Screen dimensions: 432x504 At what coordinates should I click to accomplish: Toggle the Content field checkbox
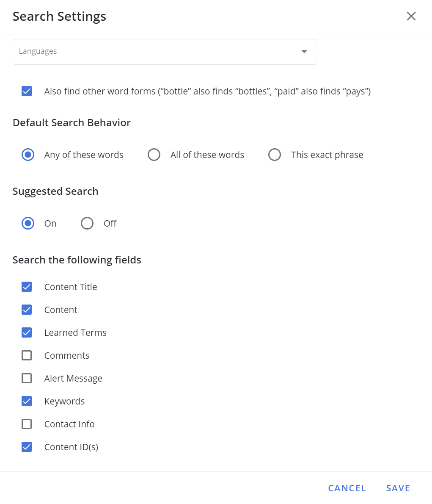[x=27, y=310]
